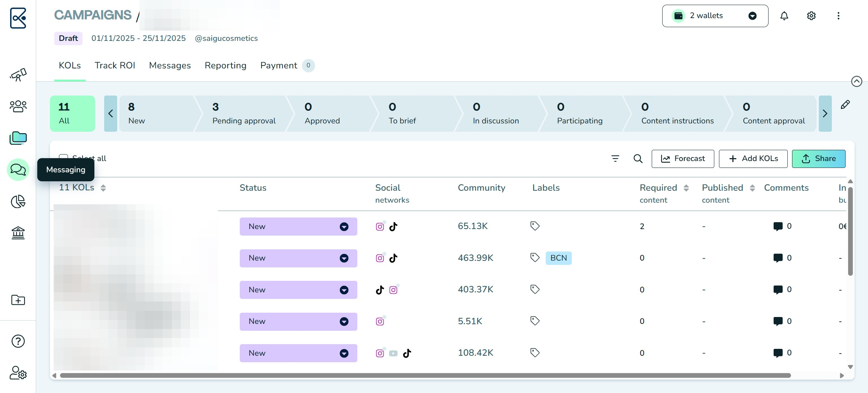Switch to the Reporting tab

coord(225,65)
